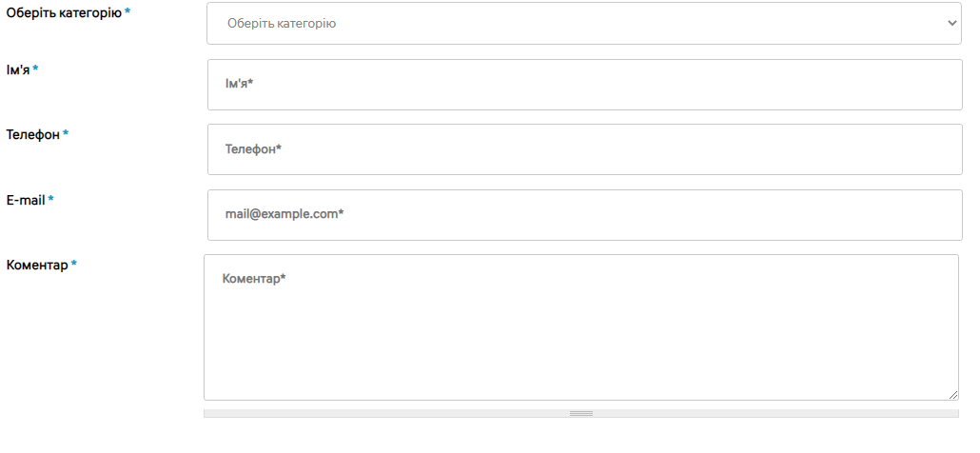Click the required asterisk beside 'E-mail' label

[x=51, y=200]
